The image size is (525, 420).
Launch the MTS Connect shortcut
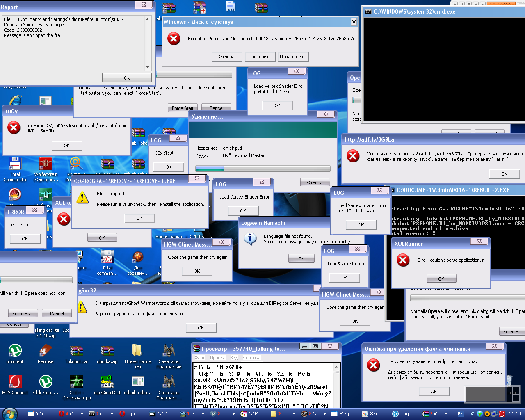click(x=15, y=384)
